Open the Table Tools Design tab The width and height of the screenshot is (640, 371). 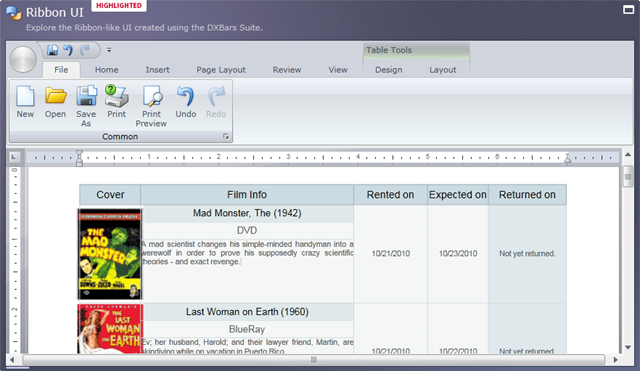tap(389, 70)
